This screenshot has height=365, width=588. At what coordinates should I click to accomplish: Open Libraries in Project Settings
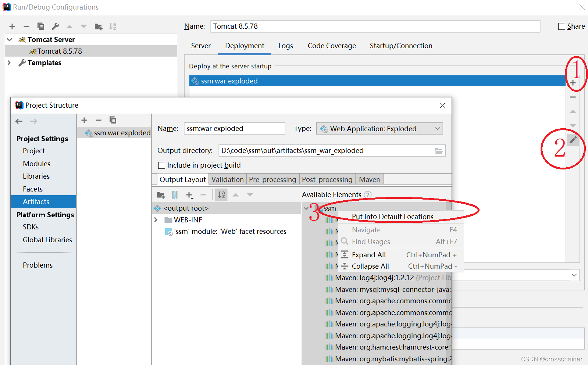pos(36,176)
